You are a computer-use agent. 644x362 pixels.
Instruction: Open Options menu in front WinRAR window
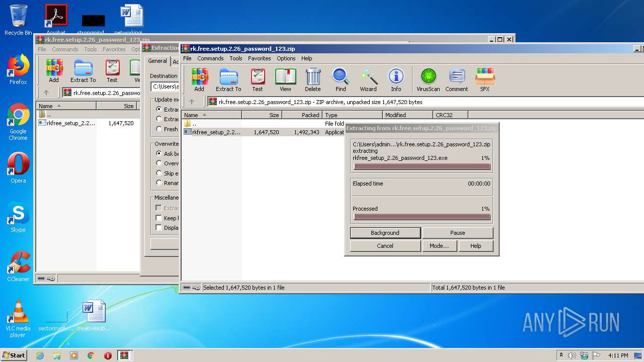pyautogui.click(x=286, y=58)
